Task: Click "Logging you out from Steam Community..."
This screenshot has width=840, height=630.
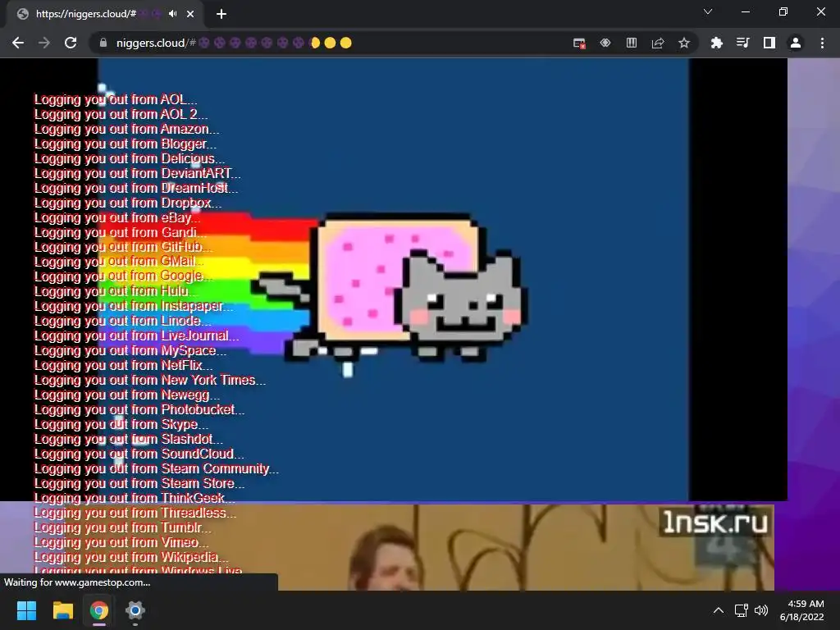Action: (x=157, y=468)
